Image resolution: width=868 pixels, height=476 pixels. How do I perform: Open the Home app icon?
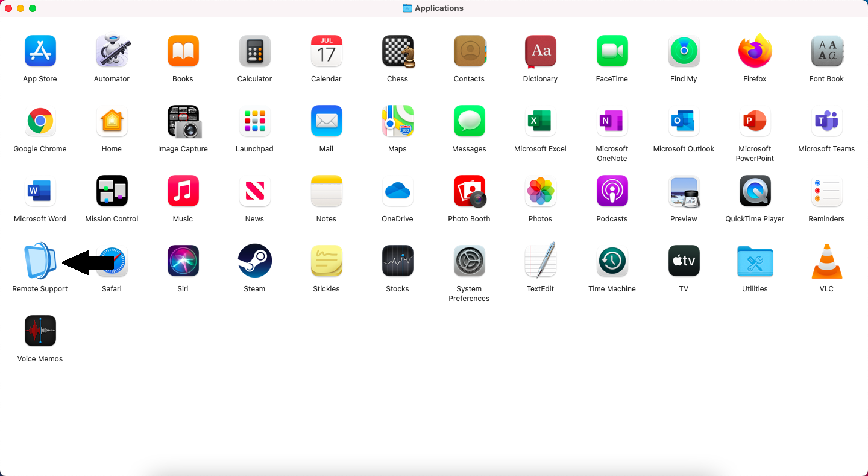tap(112, 121)
